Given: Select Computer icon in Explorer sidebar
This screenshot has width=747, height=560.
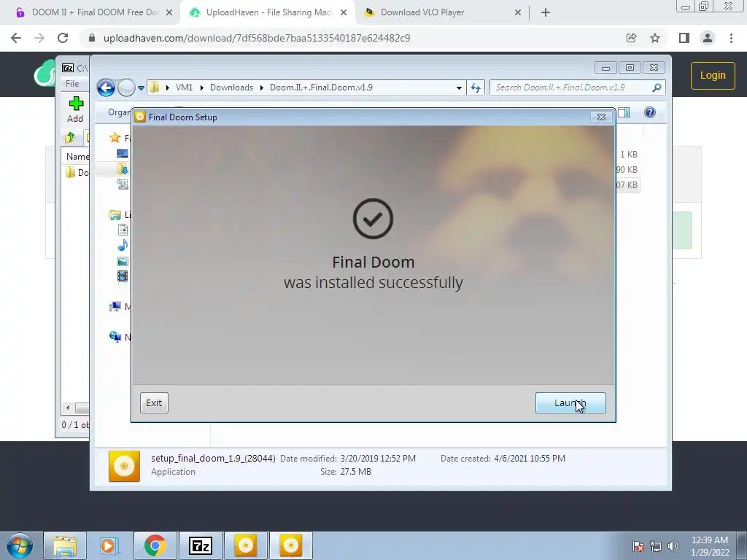Looking at the screenshot, I should coord(115,307).
